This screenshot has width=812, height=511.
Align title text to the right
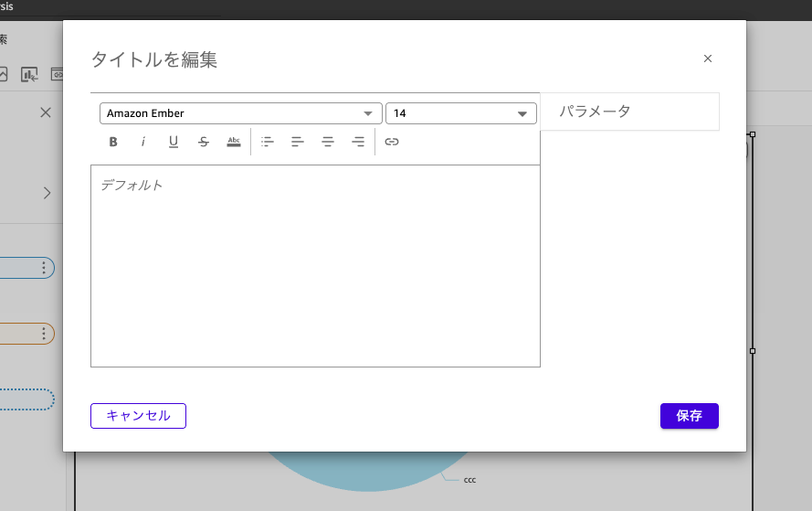click(x=358, y=142)
